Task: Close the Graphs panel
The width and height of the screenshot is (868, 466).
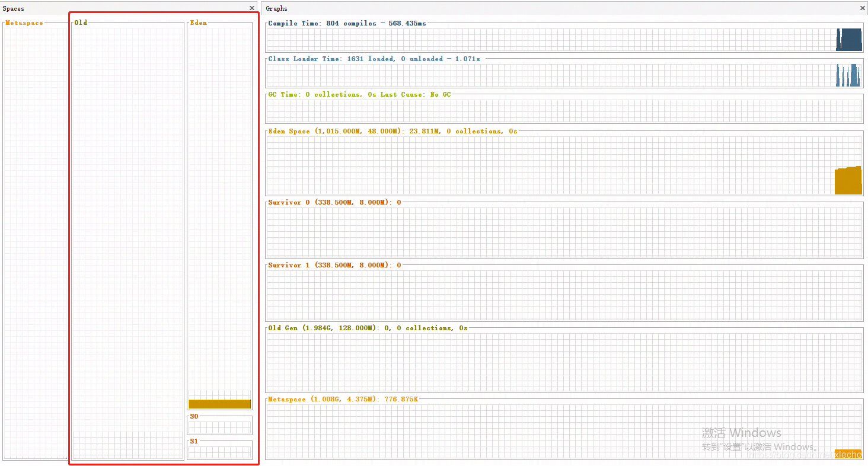Action: [863, 8]
